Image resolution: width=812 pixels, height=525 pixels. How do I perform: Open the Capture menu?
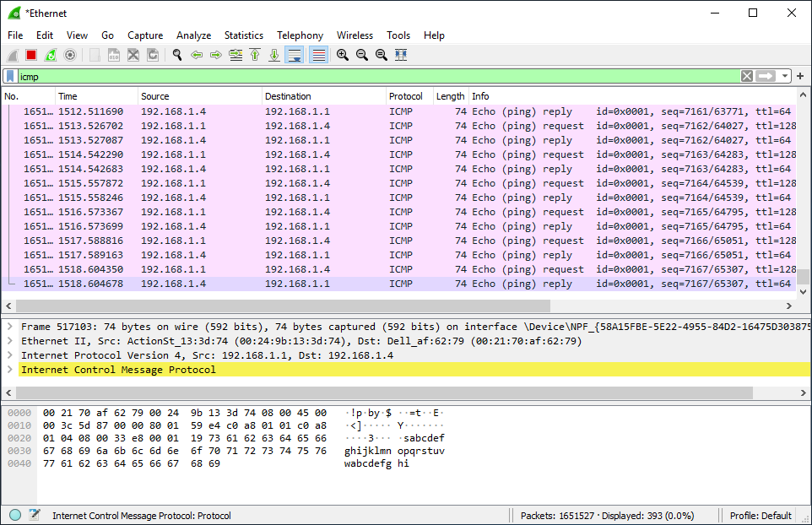(145, 35)
